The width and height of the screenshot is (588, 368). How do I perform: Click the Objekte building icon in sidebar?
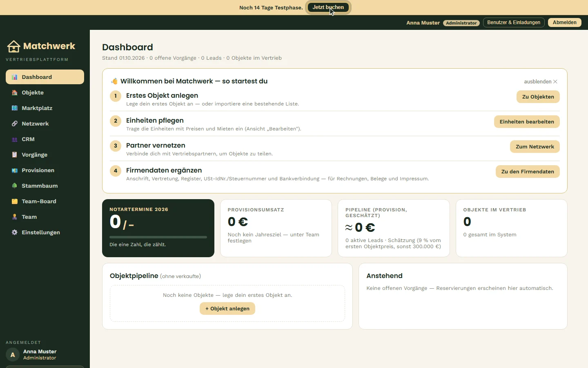pyautogui.click(x=15, y=92)
